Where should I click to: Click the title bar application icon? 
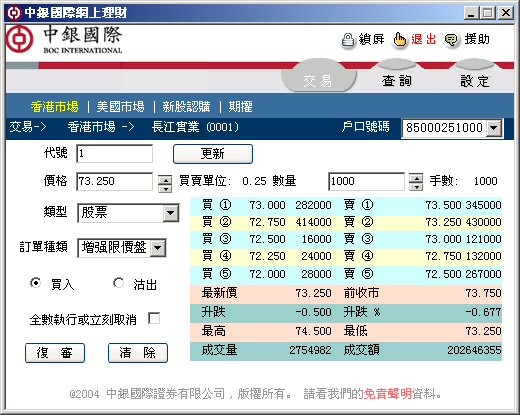click(14, 13)
